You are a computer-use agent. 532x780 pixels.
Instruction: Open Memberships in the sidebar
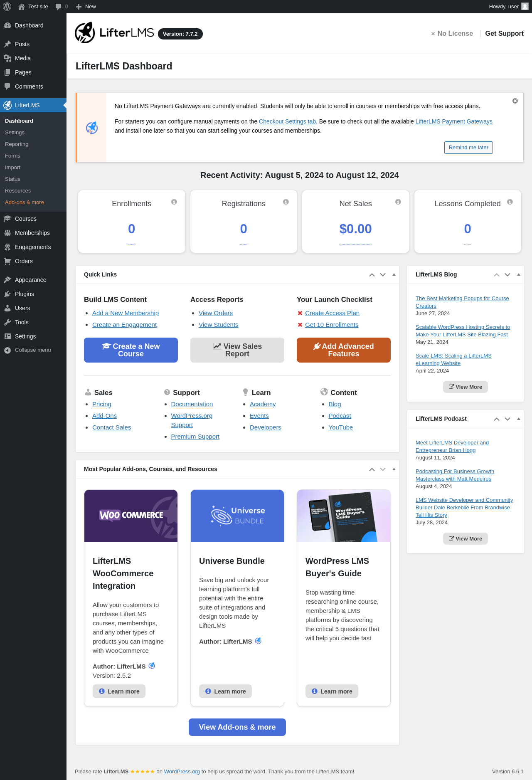(x=33, y=233)
